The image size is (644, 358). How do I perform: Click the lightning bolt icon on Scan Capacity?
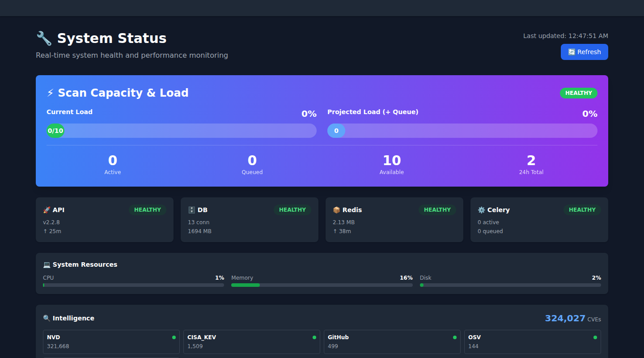[x=50, y=93]
